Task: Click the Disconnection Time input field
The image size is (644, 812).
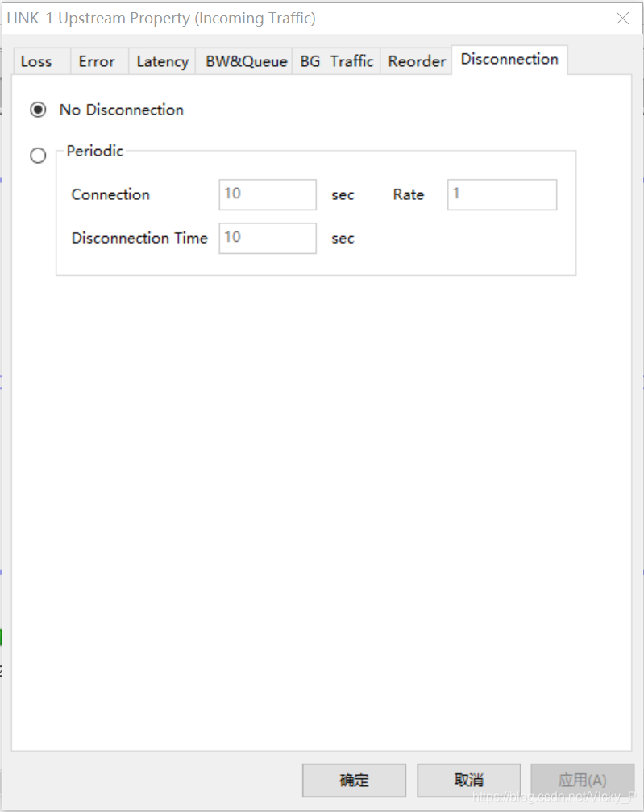Action: [x=268, y=238]
